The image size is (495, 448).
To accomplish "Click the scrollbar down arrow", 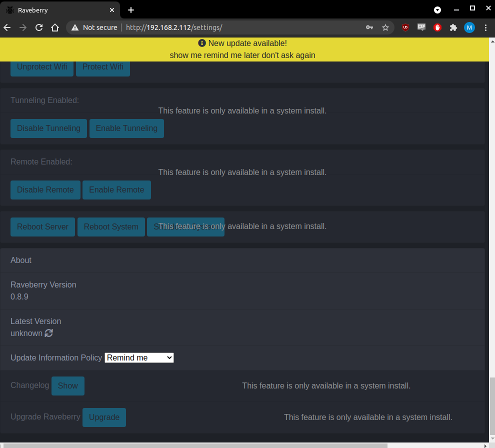I will tap(492, 439).
